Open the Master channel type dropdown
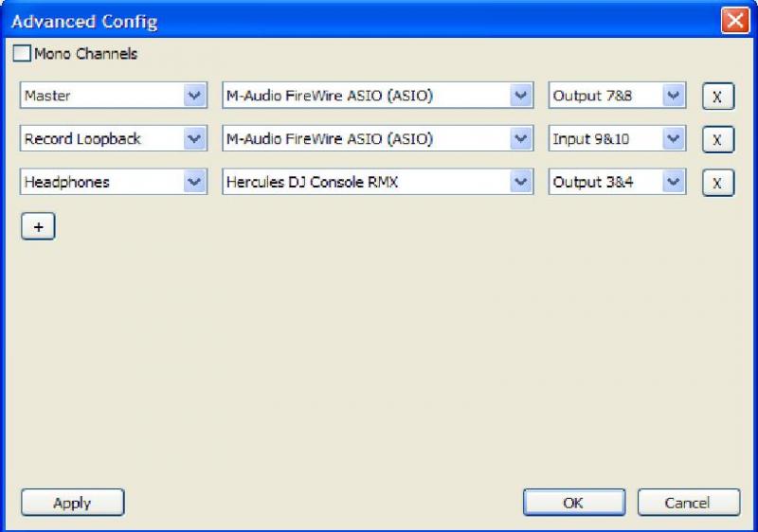The image size is (758, 532). pos(114,95)
